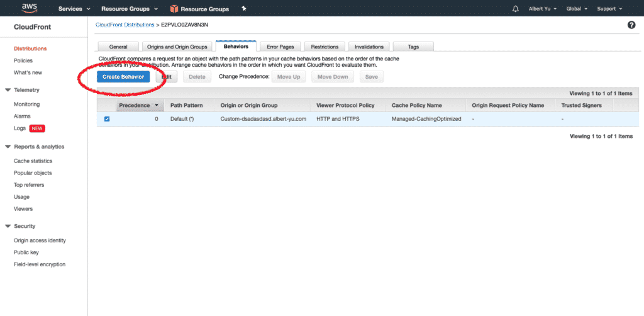The image size is (644, 316).
Task: Go to Alarms in the sidebar
Action: (x=22, y=116)
